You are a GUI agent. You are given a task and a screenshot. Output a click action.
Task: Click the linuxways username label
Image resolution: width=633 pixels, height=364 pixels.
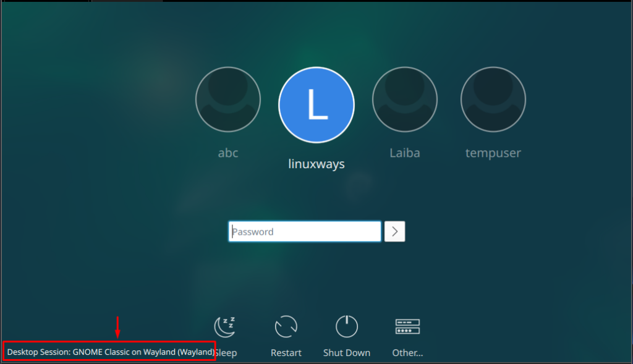tap(316, 164)
